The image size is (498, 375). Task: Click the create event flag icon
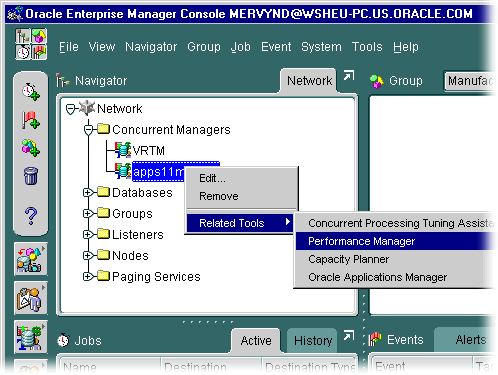coord(31,120)
